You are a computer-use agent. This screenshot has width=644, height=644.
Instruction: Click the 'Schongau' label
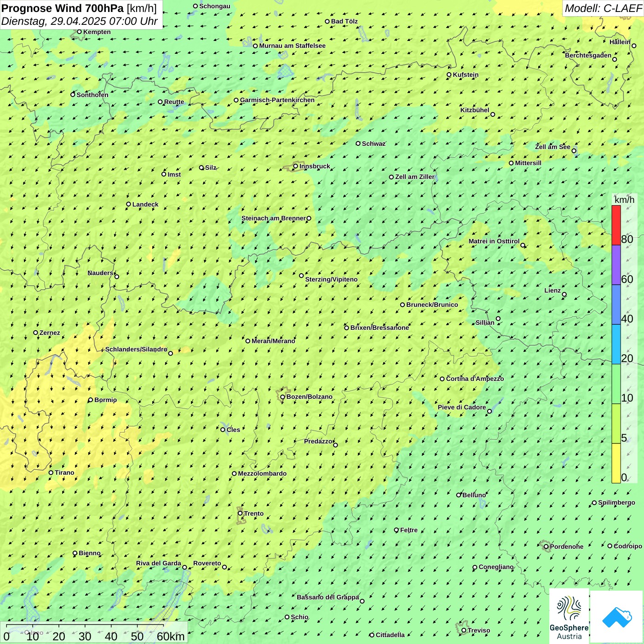click(215, 6)
